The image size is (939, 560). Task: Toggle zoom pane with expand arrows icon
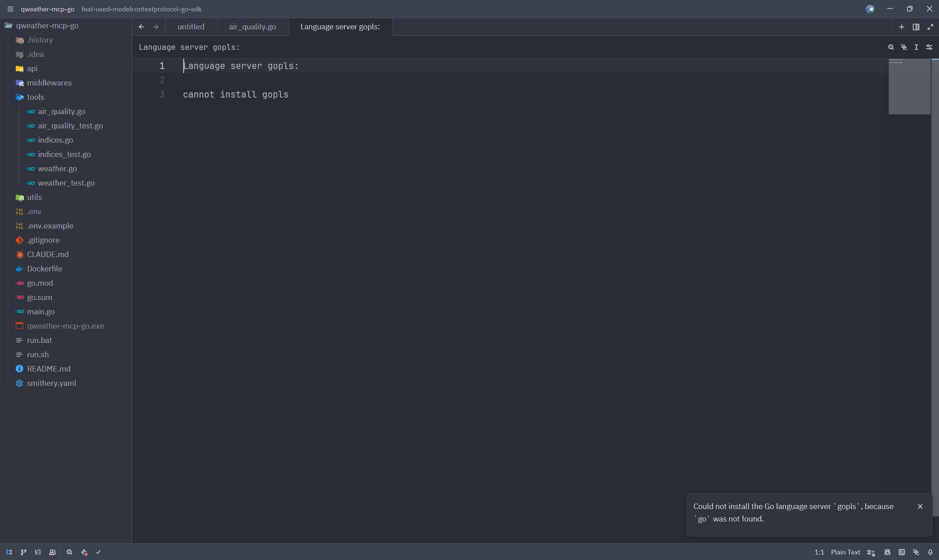point(930,27)
